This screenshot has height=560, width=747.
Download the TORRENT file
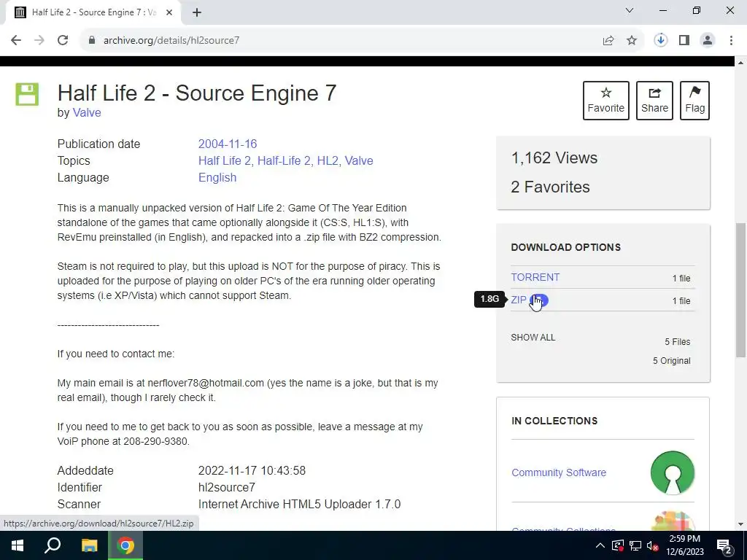(535, 277)
